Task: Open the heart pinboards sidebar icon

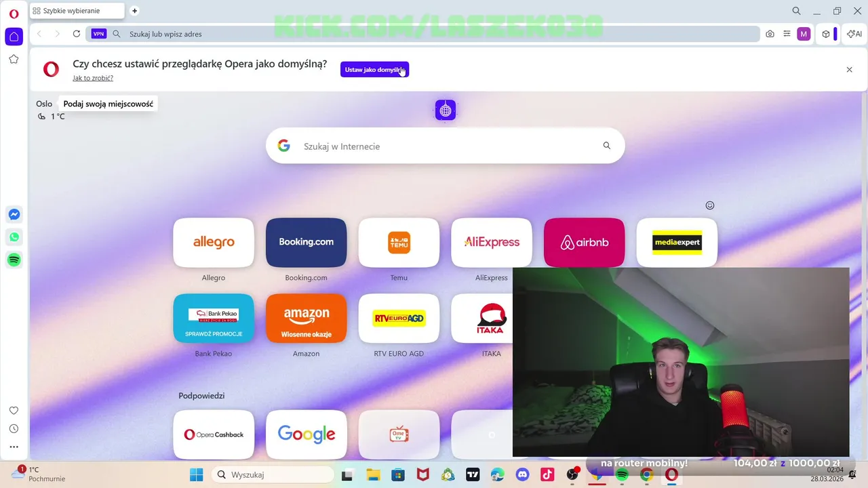Action: [x=14, y=410]
